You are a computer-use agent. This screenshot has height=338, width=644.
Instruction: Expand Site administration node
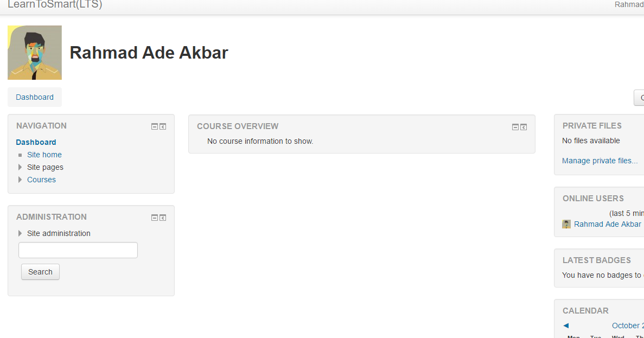[x=20, y=233]
